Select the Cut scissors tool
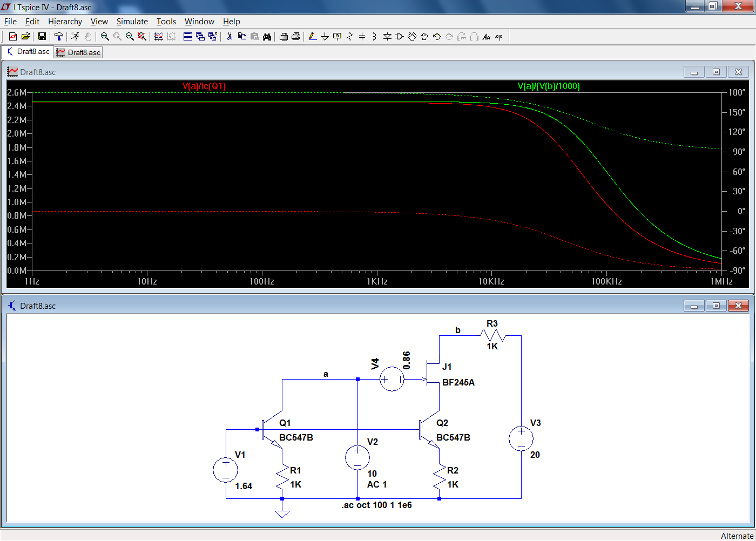This screenshot has height=541, width=756. (230, 36)
